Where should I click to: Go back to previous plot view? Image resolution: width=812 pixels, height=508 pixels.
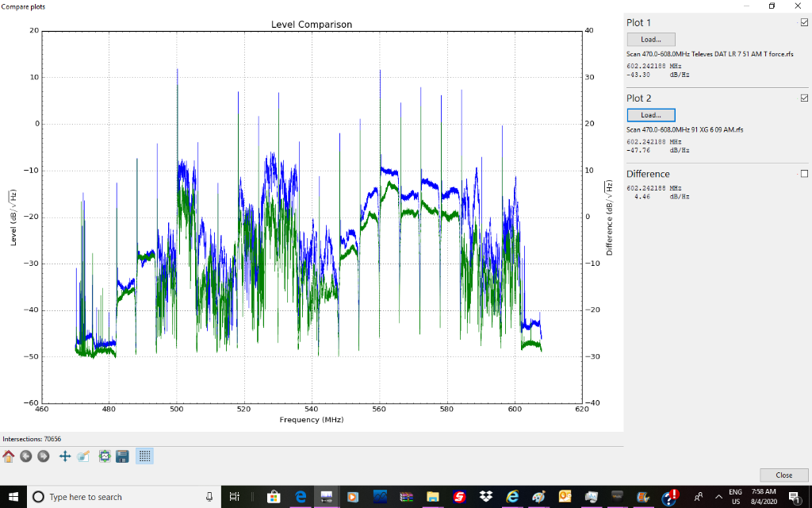26,456
